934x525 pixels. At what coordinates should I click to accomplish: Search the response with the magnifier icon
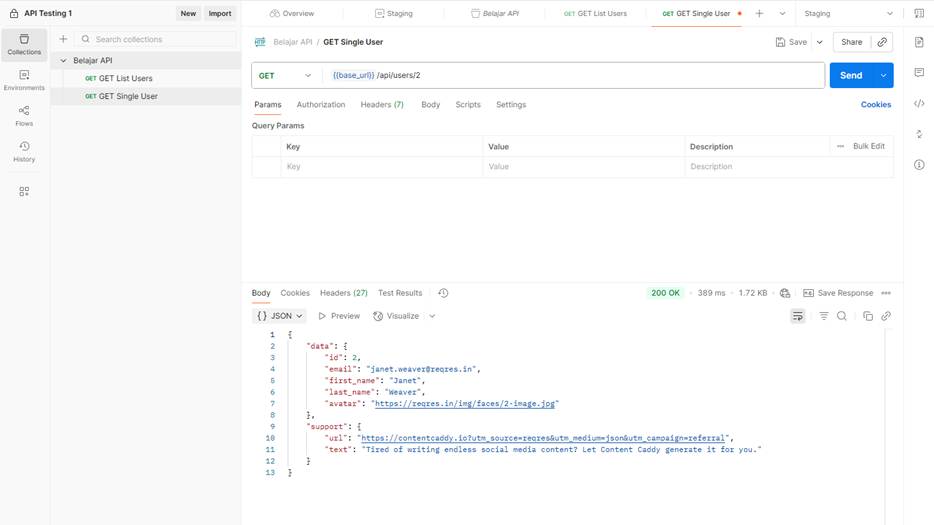point(842,316)
